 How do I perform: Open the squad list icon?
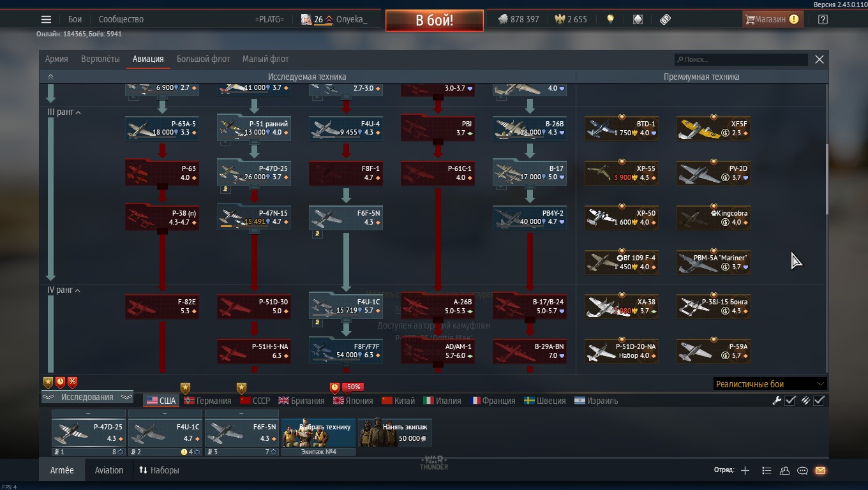[x=767, y=470]
